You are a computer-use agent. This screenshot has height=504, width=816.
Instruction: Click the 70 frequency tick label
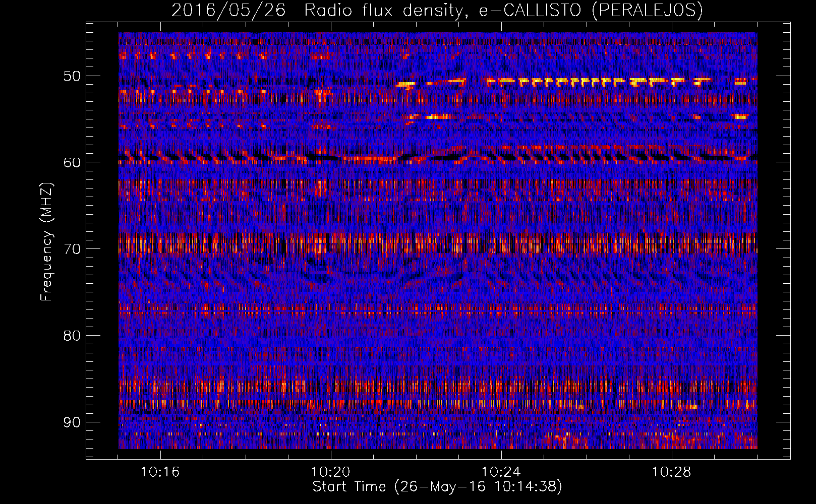[x=72, y=249]
